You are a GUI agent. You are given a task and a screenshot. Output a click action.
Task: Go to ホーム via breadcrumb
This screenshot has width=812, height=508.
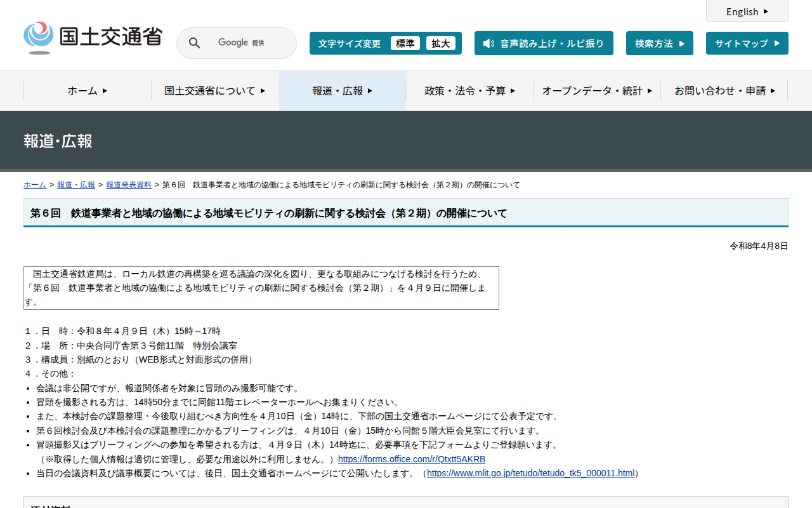tap(35, 185)
